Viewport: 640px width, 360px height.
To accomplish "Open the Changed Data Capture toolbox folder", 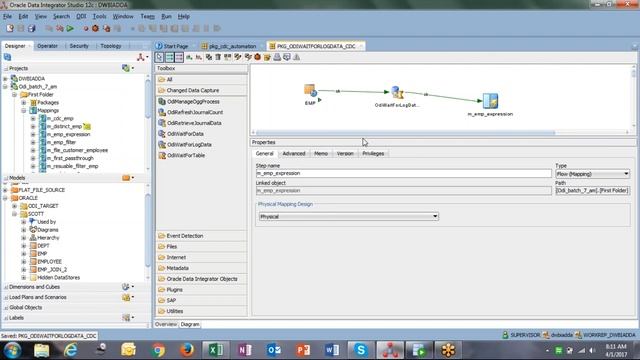I will (202, 90).
